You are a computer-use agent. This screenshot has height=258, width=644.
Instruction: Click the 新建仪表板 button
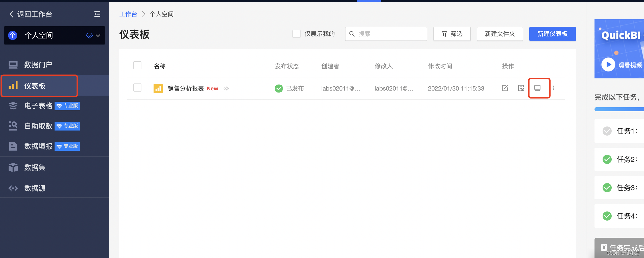(552, 34)
